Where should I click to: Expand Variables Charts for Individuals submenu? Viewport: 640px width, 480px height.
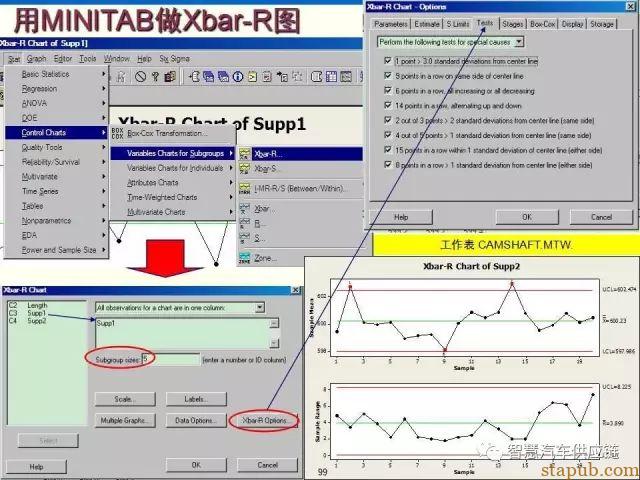[173, 168]
